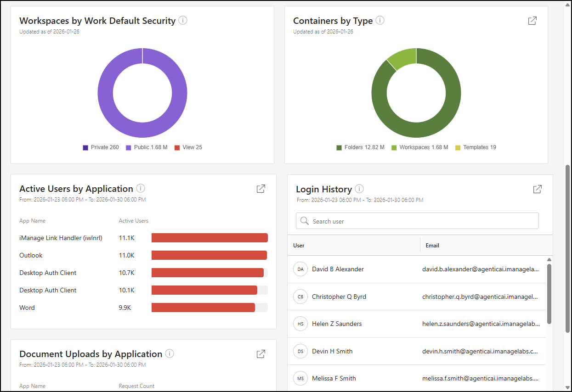Sort Login History by Email column header

point(432,246)
